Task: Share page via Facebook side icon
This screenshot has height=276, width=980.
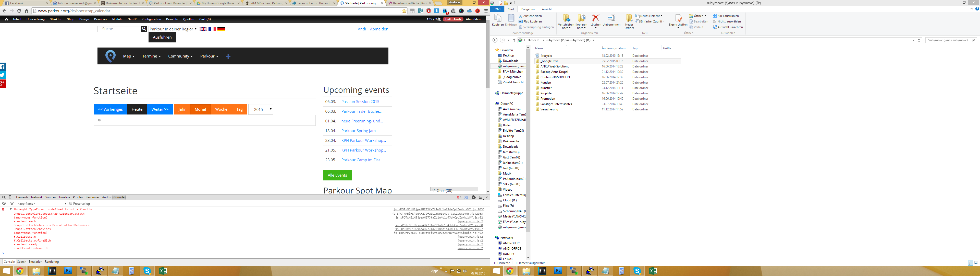Action: click(3, 67)
